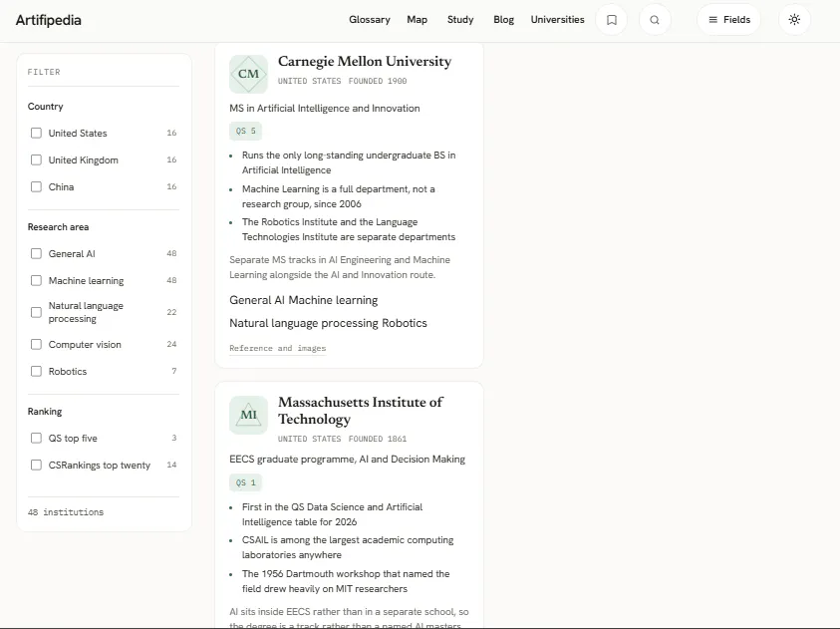Click the Robotics tag on CMU card
Viewport: 840px width, 629px height.
[405, 323]
